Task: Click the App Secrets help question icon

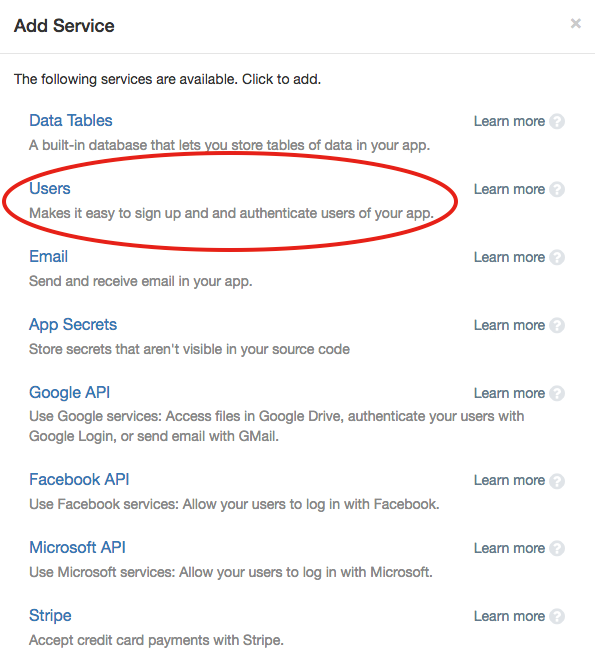Action: click(557, 325)
